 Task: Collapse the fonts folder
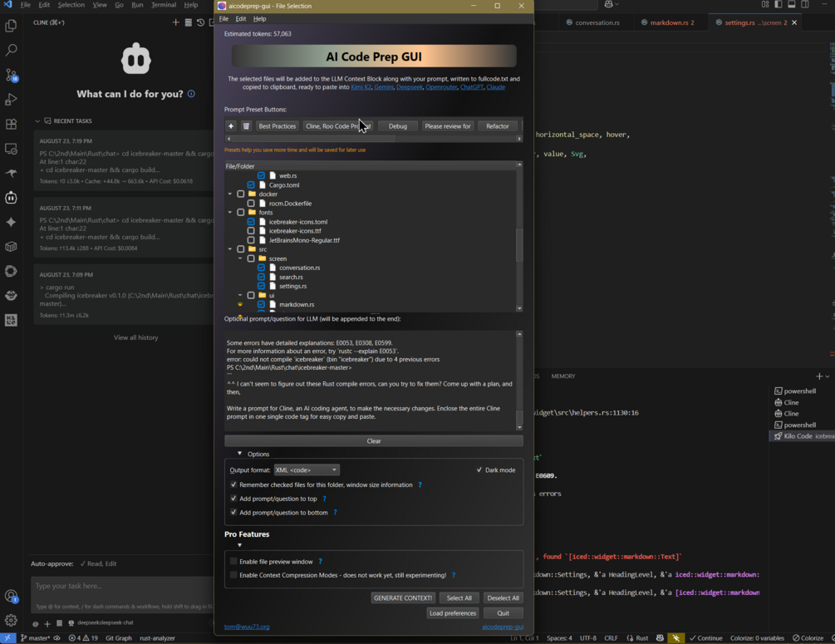pyautogui.click(x=230, y=213)
